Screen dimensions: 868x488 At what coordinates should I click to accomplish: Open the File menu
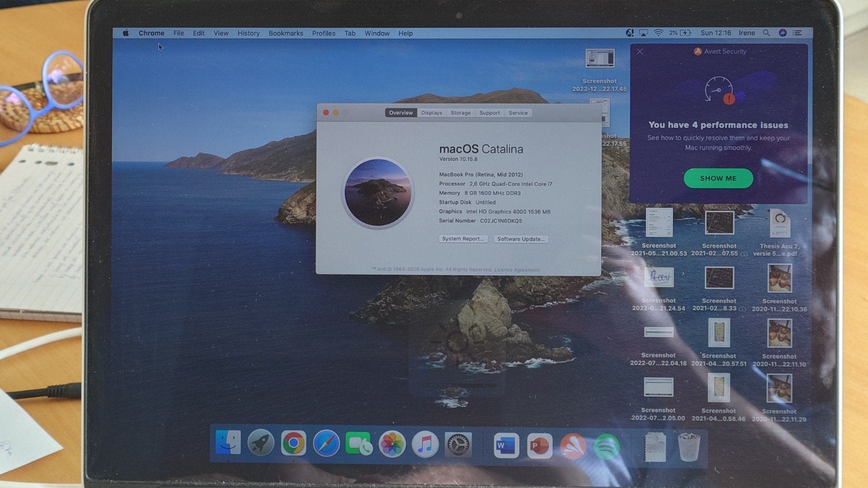(x=178, y=33)
